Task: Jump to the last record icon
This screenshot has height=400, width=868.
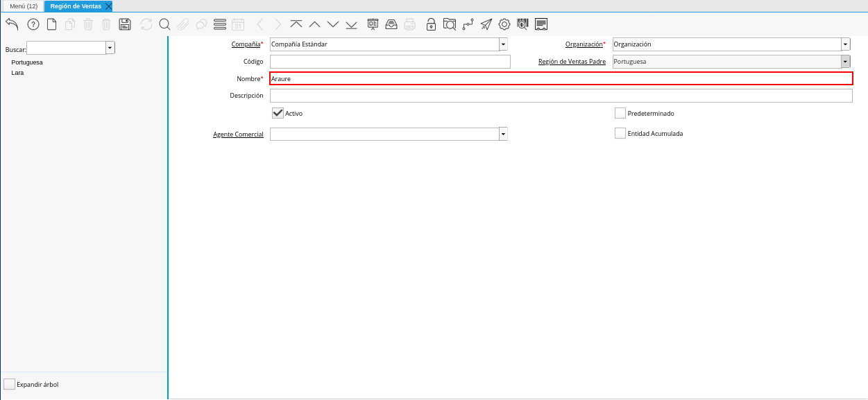Action: [x=351, y=24]
